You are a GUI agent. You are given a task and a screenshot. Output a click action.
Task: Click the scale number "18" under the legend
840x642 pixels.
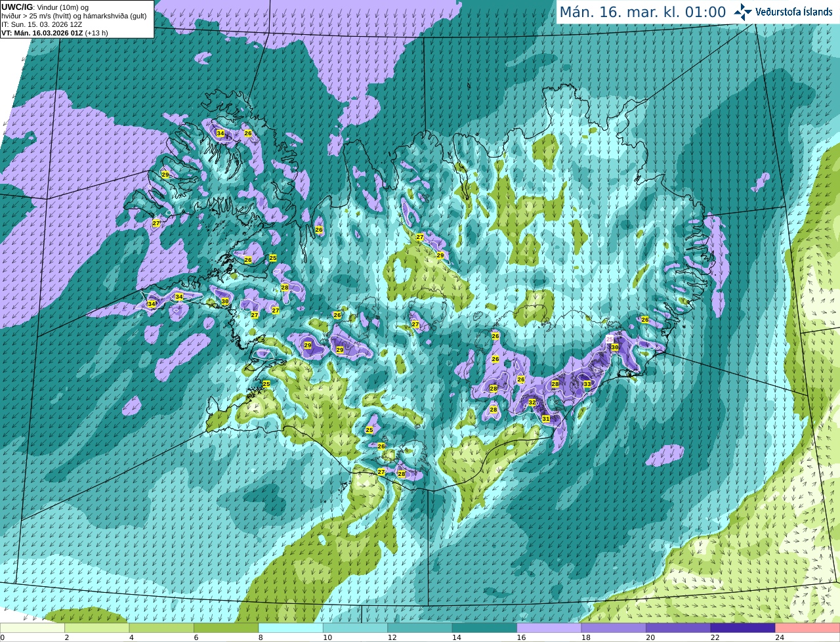pyautogui.click(x=586, y=637)
